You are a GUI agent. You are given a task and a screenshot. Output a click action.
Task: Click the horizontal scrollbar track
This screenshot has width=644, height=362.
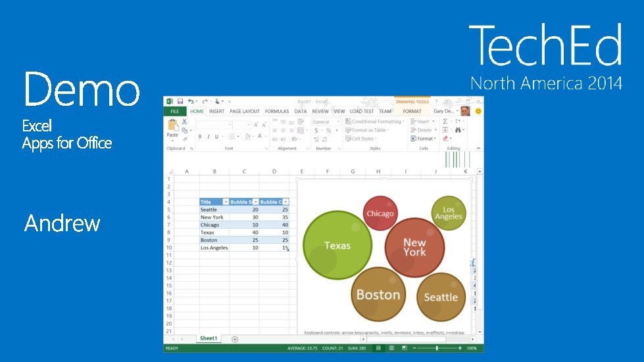(418, 340)
